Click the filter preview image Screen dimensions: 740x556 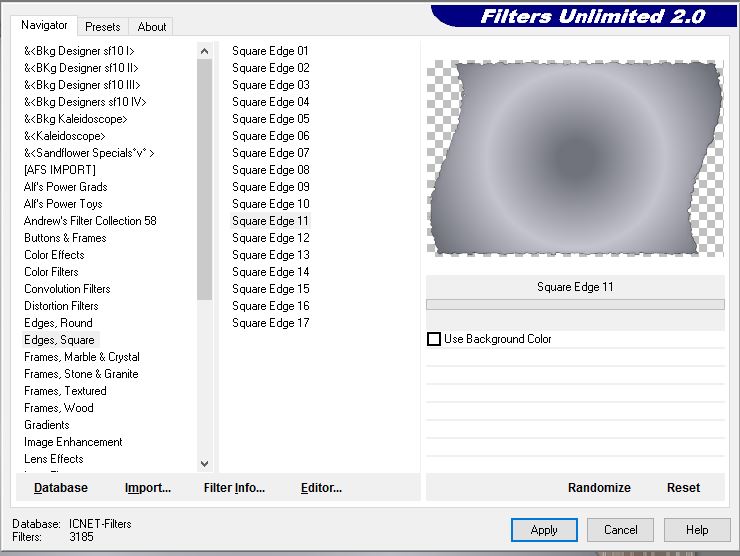575,160
